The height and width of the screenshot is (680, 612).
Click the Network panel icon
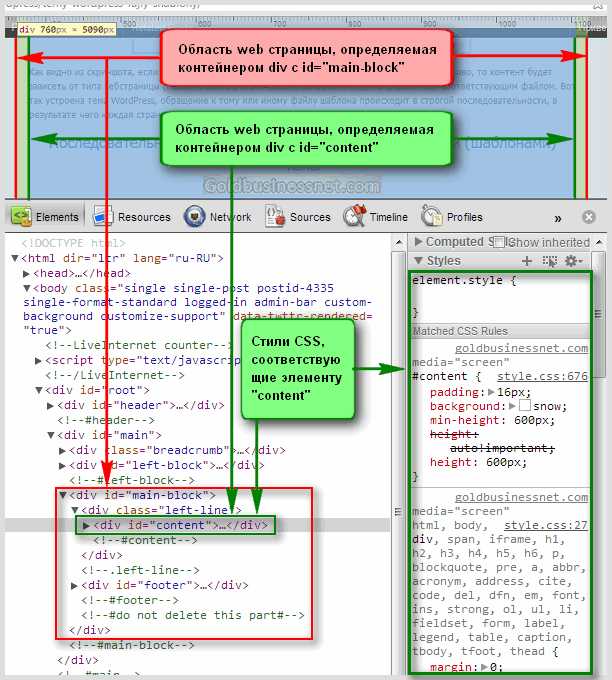[x=195, y=217]
